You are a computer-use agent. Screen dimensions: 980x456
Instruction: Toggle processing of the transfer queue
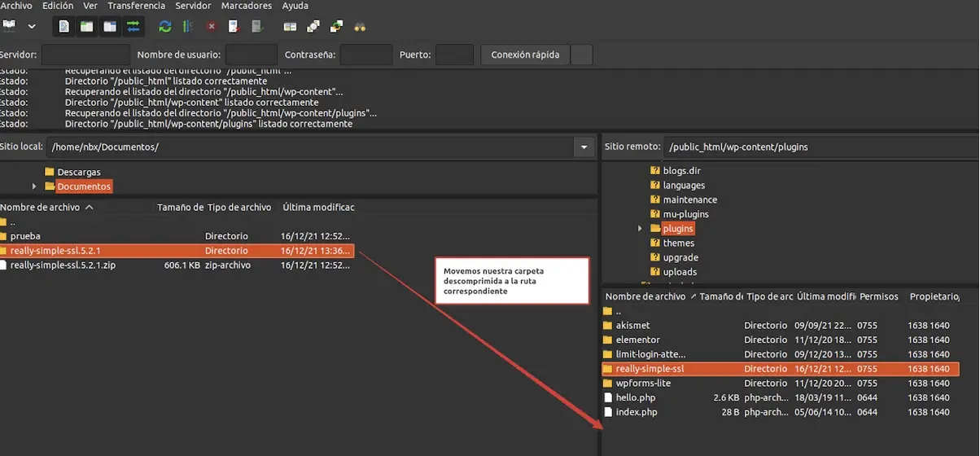188,26
